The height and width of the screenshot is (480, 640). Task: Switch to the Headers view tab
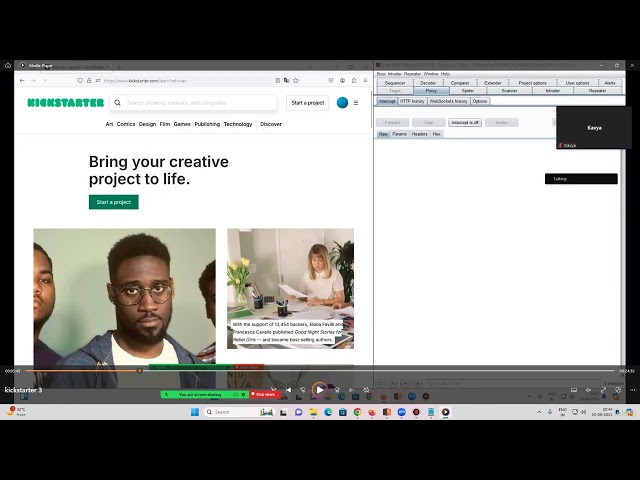tap(419, 133)
